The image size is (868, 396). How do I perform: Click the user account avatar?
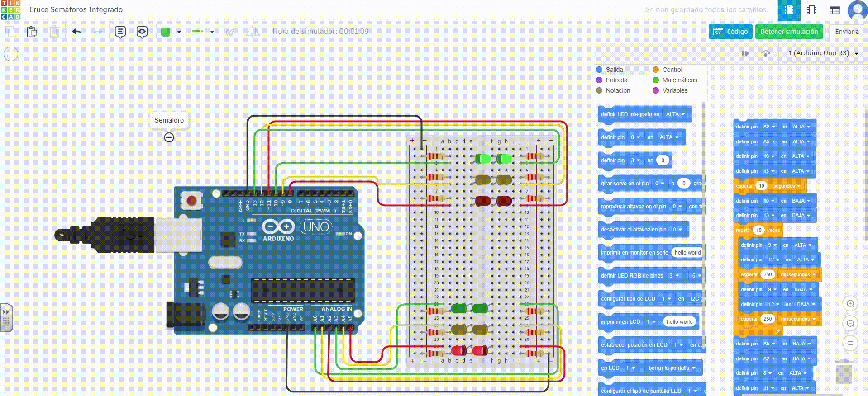tap(857, 10)
